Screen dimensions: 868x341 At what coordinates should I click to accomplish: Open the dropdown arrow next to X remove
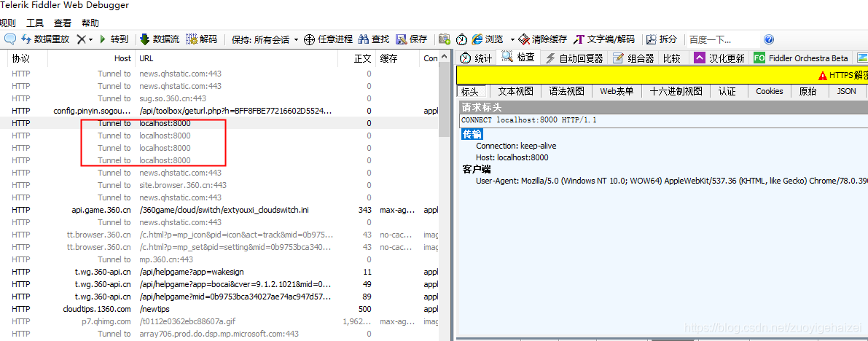click(x=91, y=40)
